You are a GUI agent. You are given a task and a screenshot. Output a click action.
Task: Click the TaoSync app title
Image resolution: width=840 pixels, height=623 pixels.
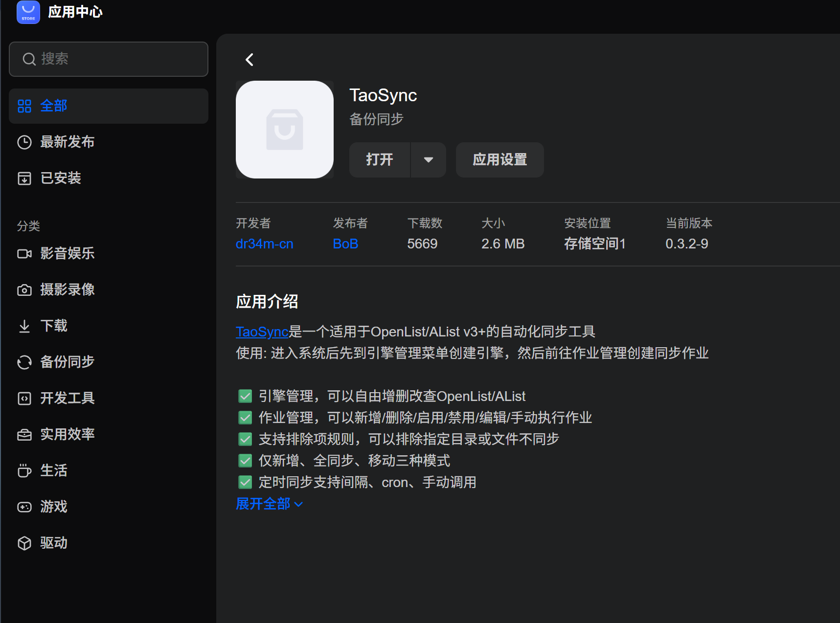coord(383,95)
